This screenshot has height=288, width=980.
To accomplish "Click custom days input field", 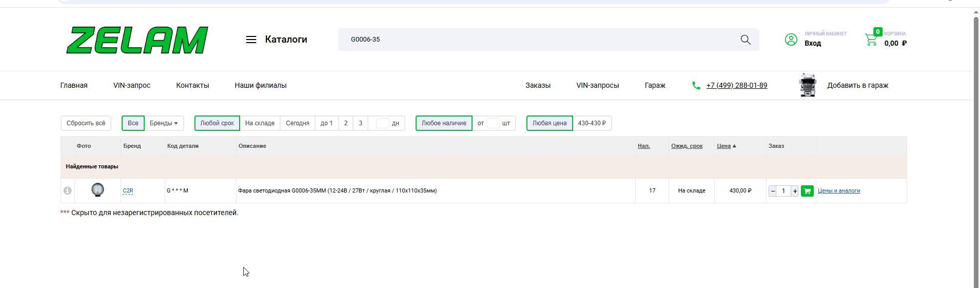I will pyautogui.click(x=383, y=123).
